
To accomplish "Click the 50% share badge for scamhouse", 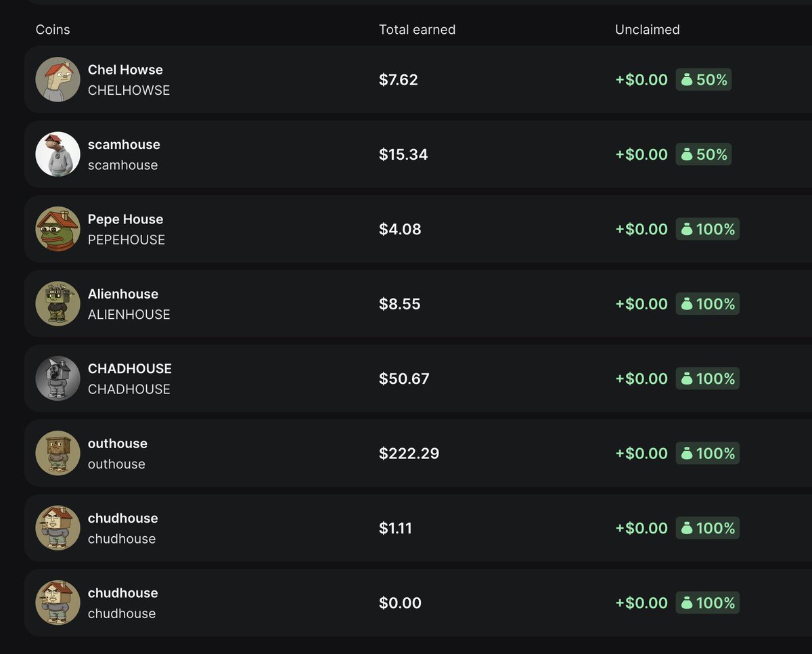I will click(704, 154).
